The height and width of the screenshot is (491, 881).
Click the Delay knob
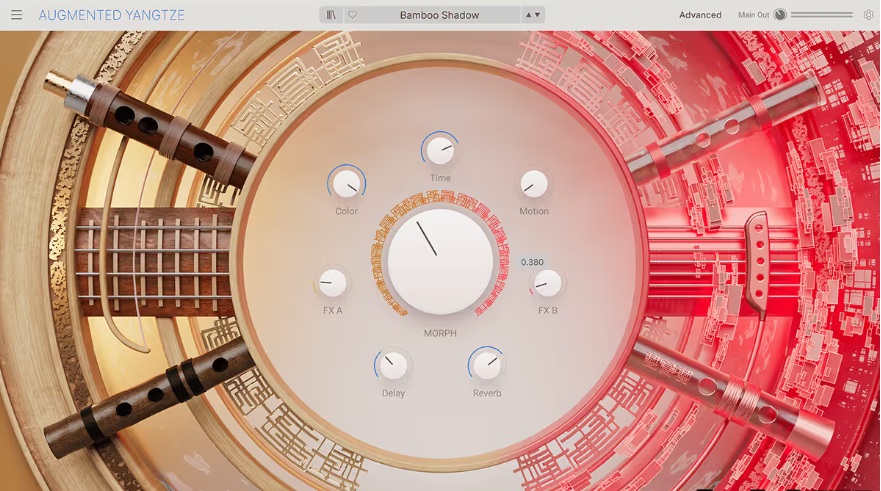click(393, 365)
